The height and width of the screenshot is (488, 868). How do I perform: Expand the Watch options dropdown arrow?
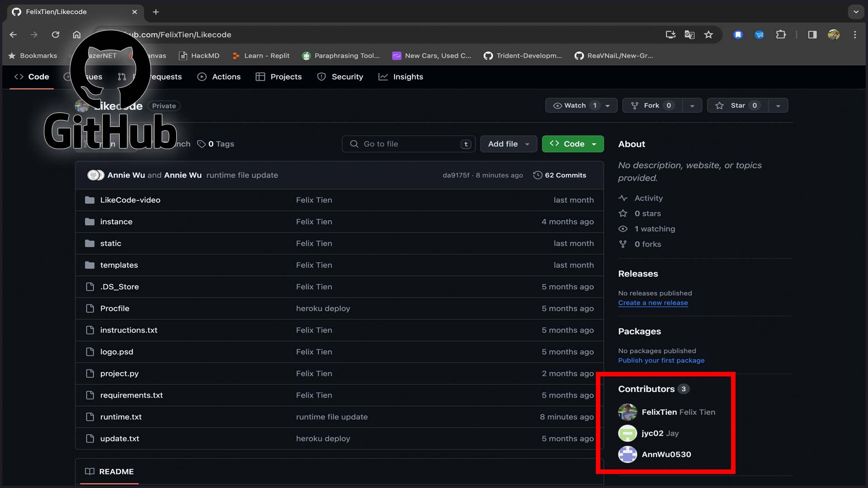[608, 105]
